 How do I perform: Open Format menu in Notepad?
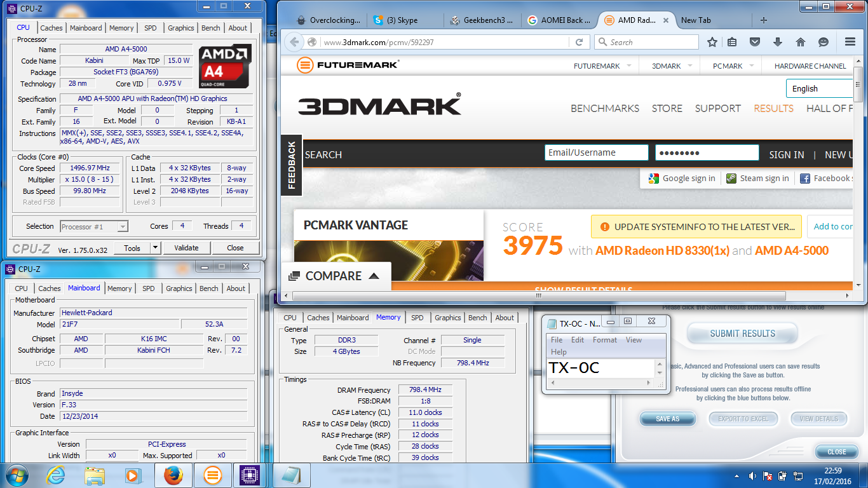coord(605,340)
